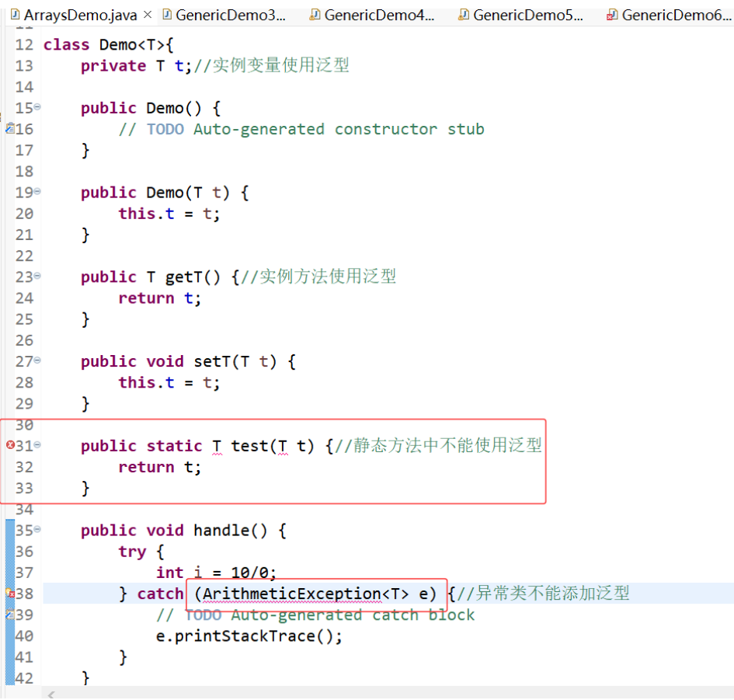
Task: Click 'this.t = t;' on line 20
Action: point(169,214)
